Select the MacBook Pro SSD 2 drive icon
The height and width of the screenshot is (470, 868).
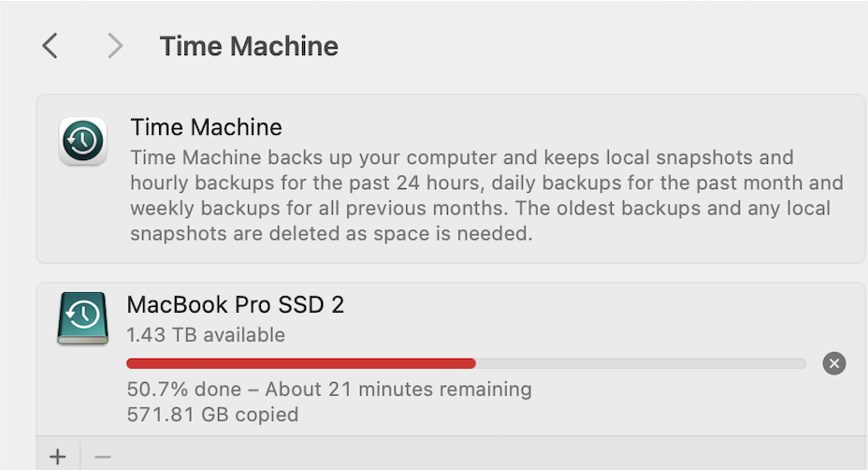coord(83,318)
